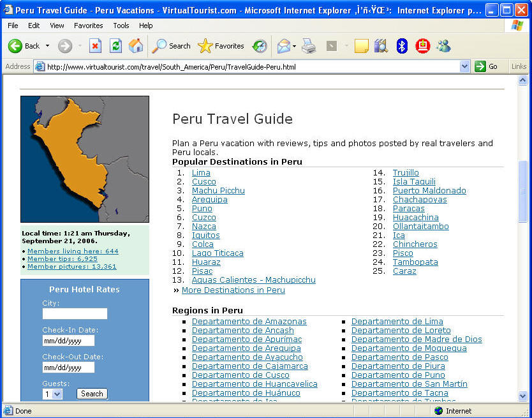
Task: Open the Guests number dropdown
Action: pyautogui.click(x=57, y=394)
